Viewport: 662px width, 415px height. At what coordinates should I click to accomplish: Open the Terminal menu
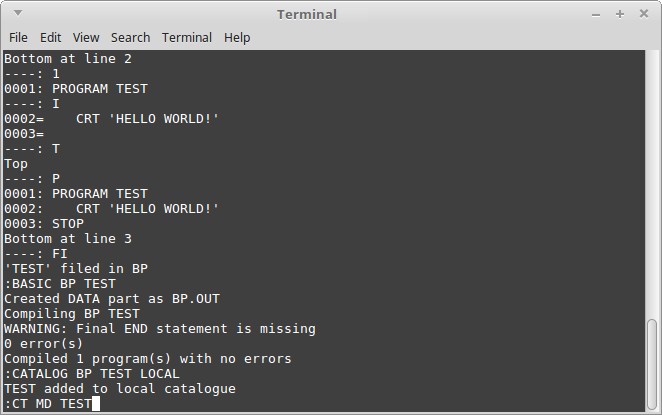tap(187, 38)
